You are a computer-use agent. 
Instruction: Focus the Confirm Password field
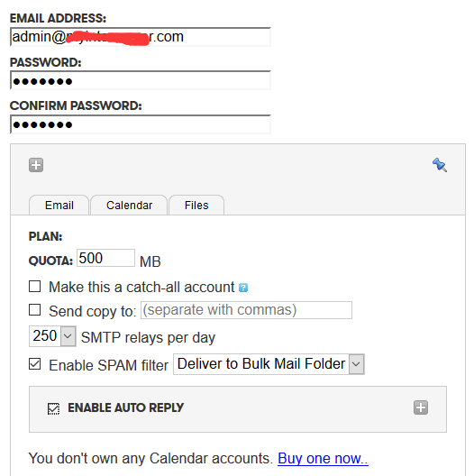click(141, 124)
